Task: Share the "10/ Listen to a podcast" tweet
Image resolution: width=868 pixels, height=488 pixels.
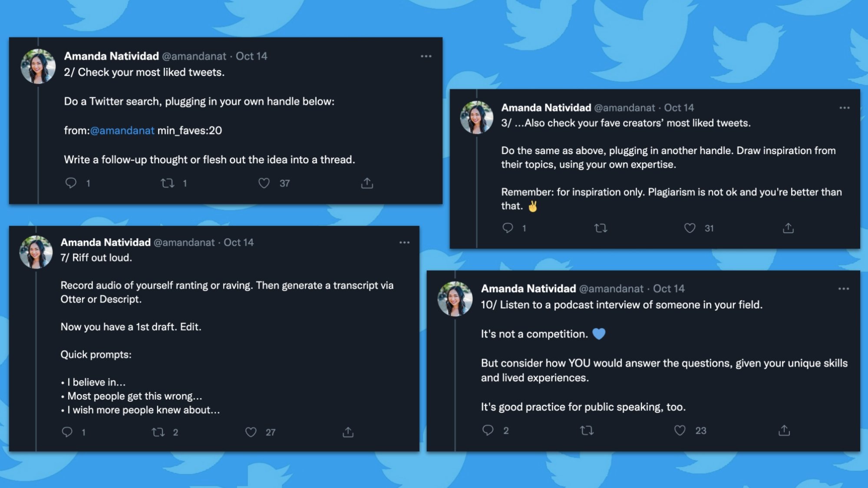Action: [x=784, y=430]
